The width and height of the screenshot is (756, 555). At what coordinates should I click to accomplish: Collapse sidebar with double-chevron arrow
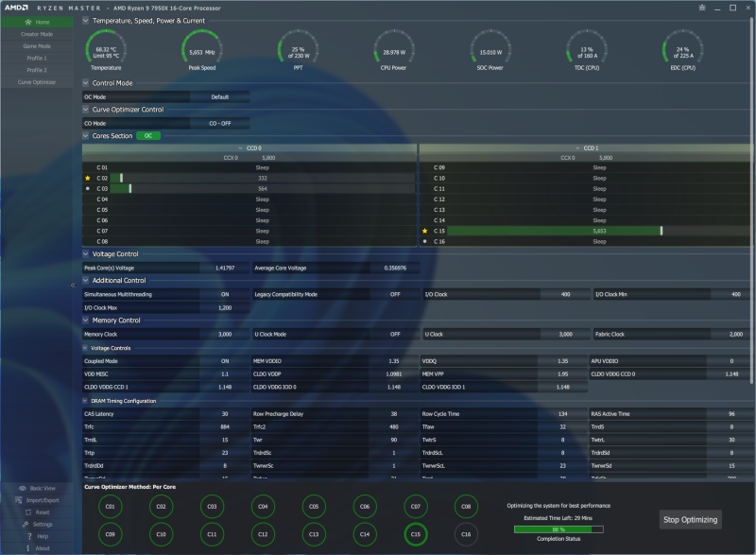[74, 285]
